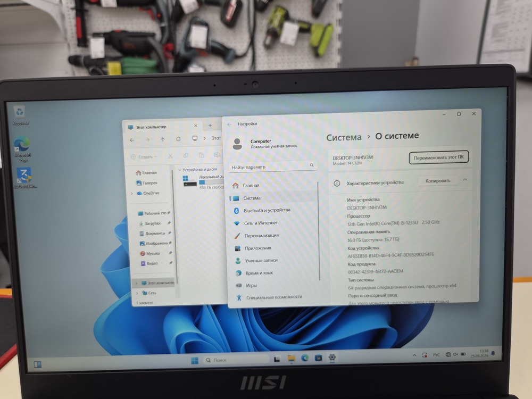
Task: Open Settings gear icon on taskbar
Action: 332,357
